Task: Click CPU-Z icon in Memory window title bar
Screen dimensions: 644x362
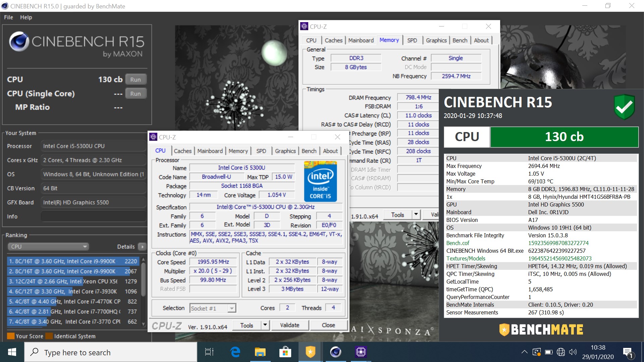Action: (x=304, y=26)
